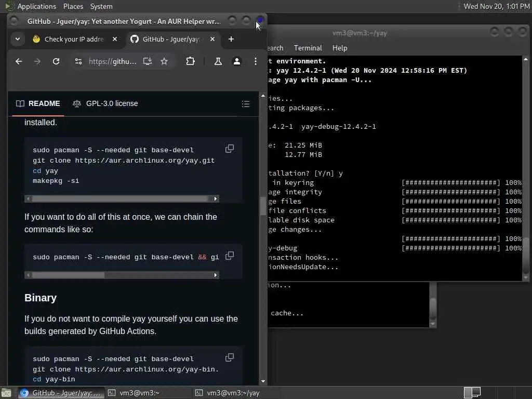Click left arrow of first code block scrollbar
Viewport: 532px width, 399px height.
[x=28, y=198]
